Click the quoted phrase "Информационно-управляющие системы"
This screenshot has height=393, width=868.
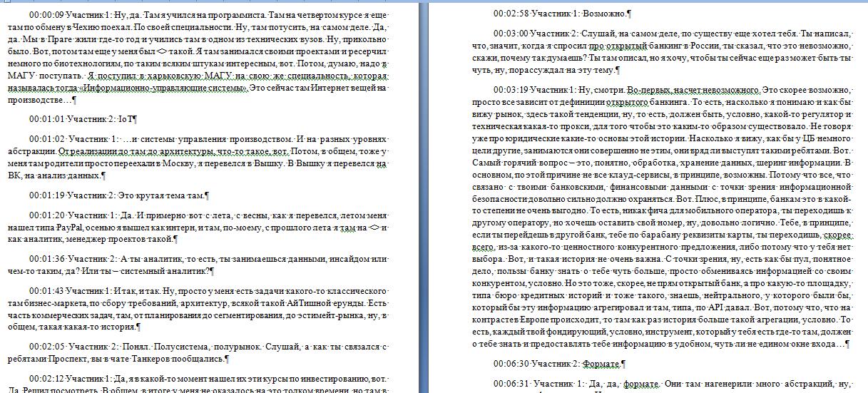[165, 88]
